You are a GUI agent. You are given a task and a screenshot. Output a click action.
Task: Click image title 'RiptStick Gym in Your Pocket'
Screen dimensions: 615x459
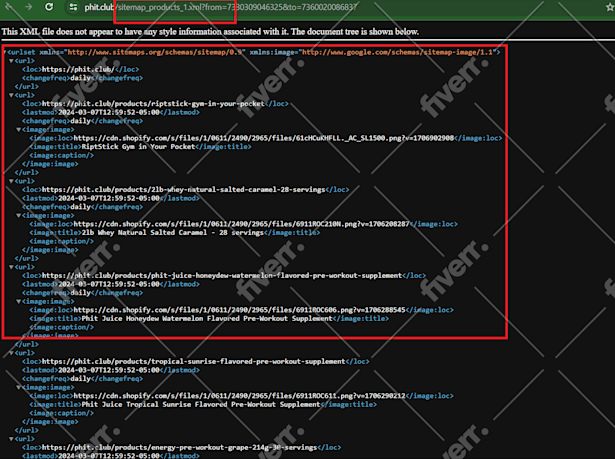(138, 147)
